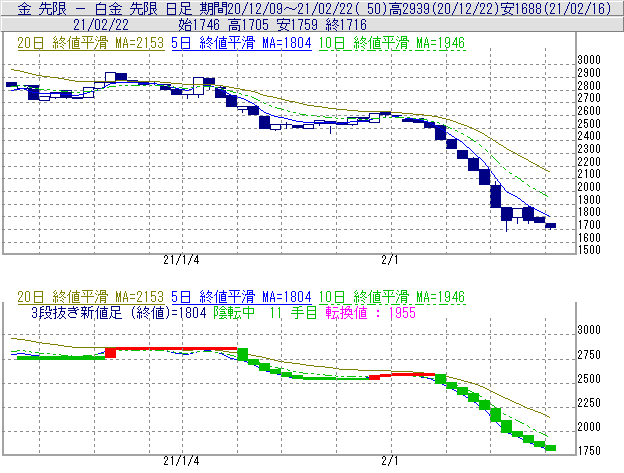Viewport: 624px width, 473px height.
Task: Click the 2/1 date label under upper chart
Action: point(390,260)
